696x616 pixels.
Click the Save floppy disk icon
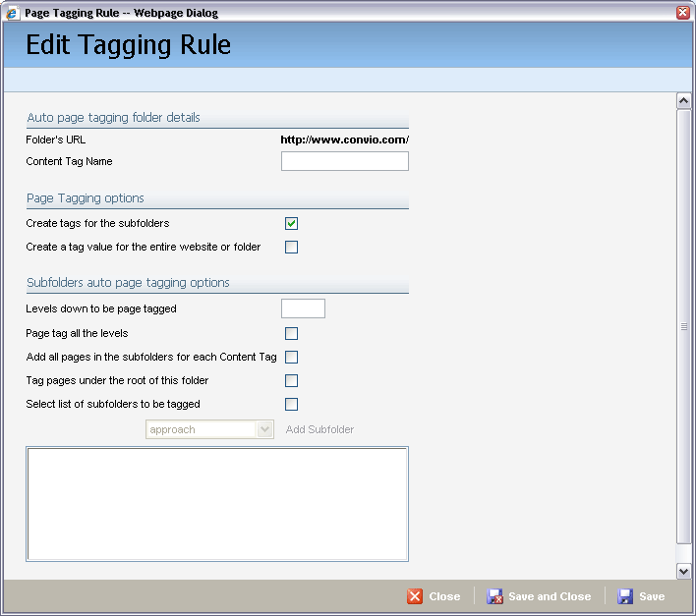tap(625, 596)
